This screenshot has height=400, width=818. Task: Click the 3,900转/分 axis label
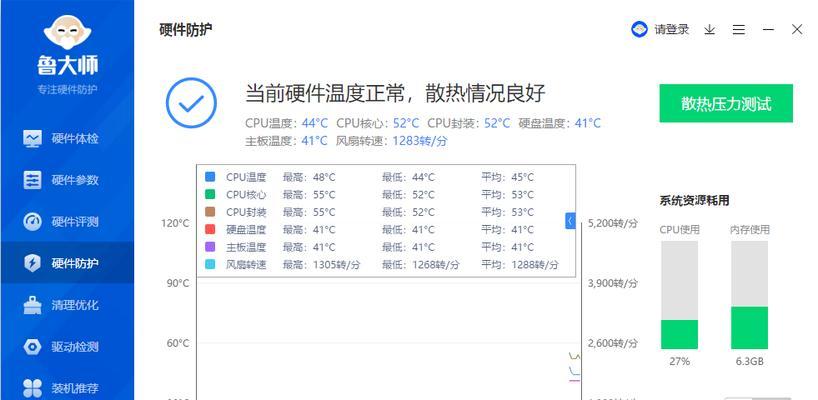(x=612, y=283)
